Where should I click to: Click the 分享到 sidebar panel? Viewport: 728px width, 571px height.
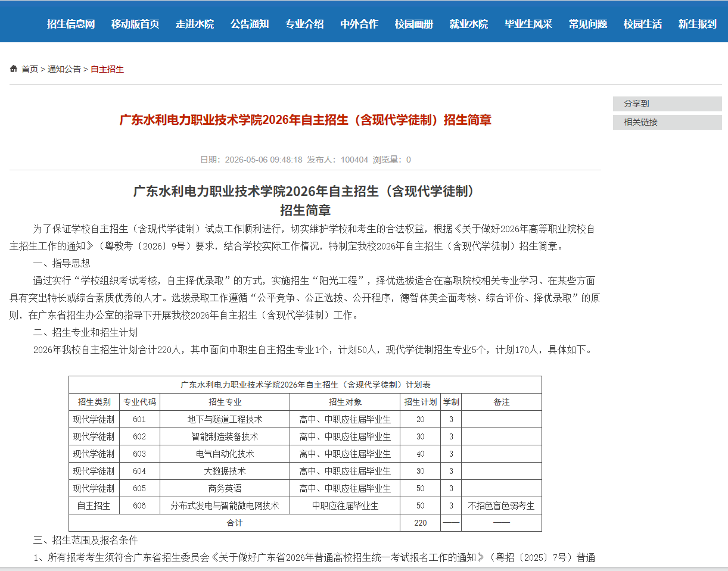[667, 104]
